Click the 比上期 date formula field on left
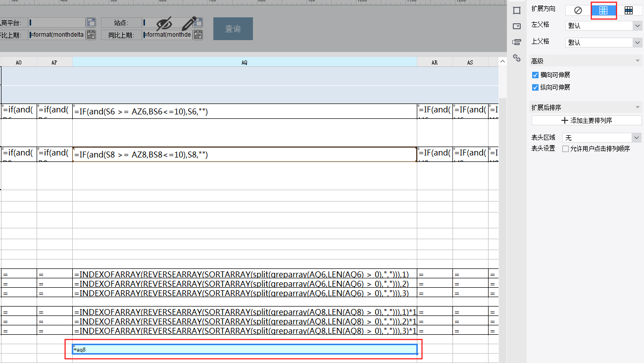 (x=57, y=35)
